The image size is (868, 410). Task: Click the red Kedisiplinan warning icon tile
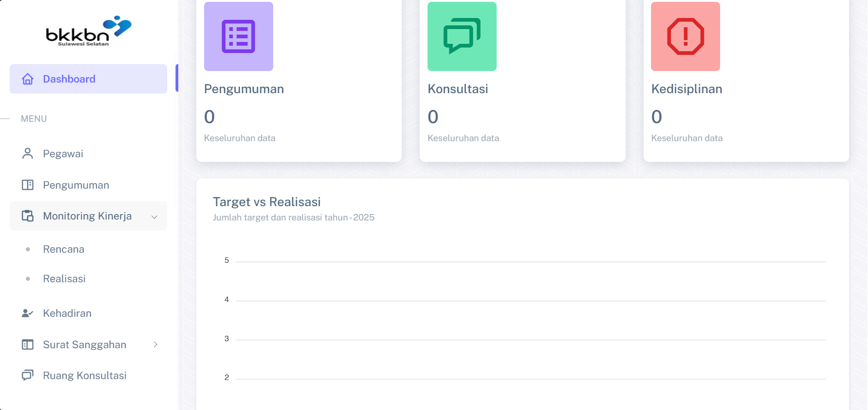[x=685, y=36]
